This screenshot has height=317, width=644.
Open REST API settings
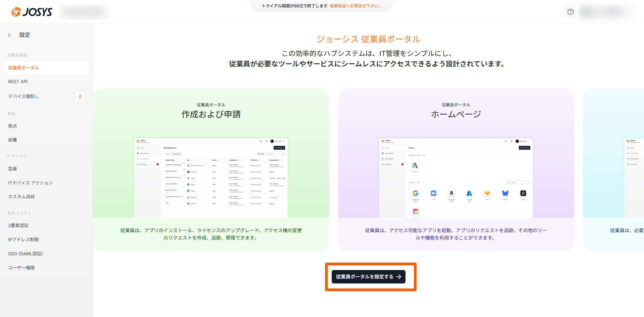18,82
